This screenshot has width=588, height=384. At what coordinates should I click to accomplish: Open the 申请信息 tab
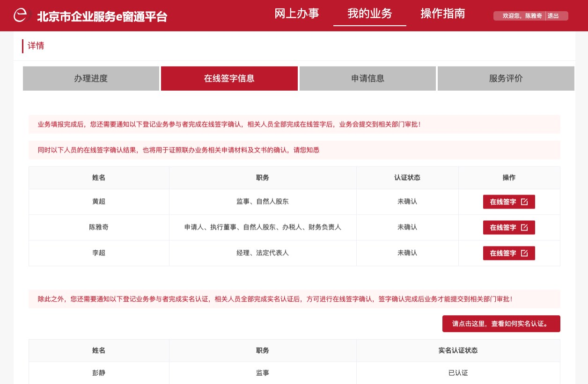tap(367, 79)
